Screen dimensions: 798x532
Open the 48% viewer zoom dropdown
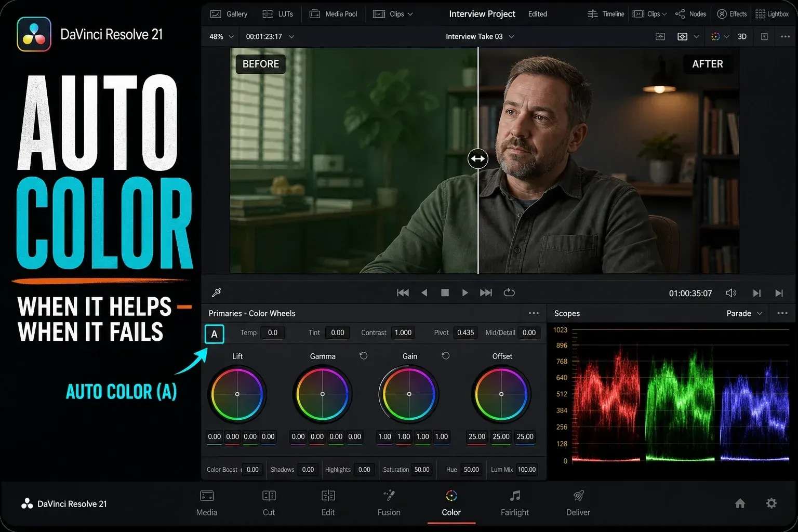click(221, 36)
